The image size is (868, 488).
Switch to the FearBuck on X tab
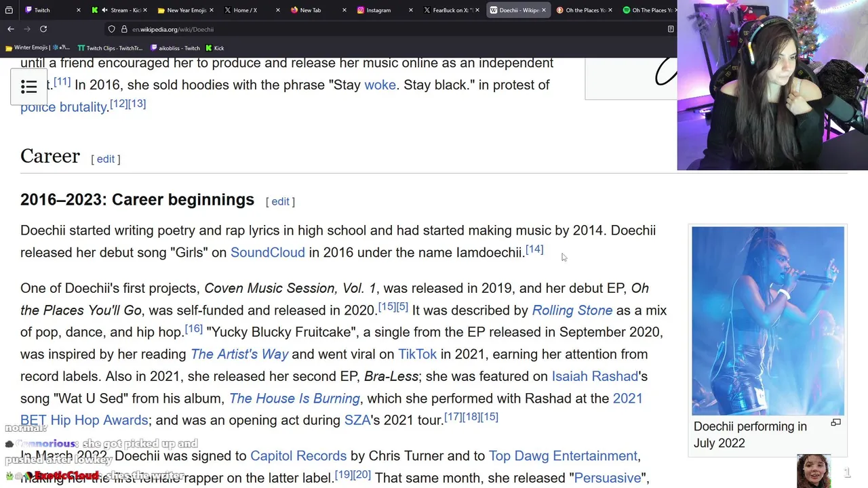click(x=452, y=10)
